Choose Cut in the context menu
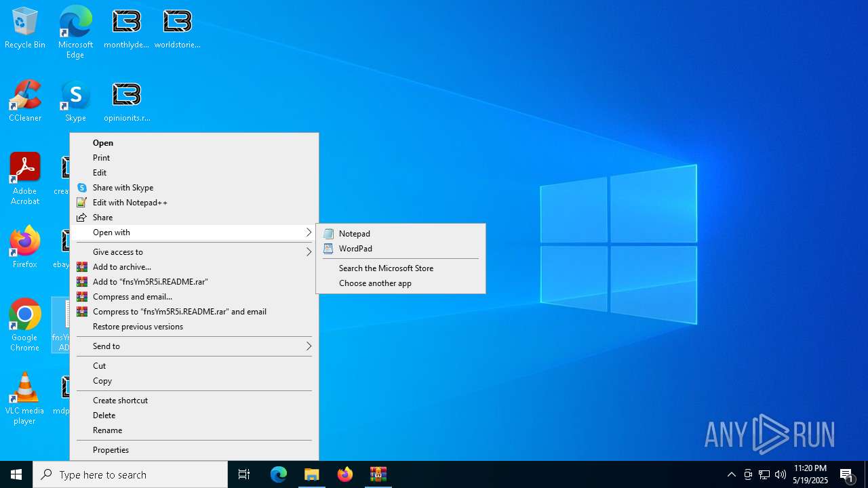 click(x=194, y=366)
